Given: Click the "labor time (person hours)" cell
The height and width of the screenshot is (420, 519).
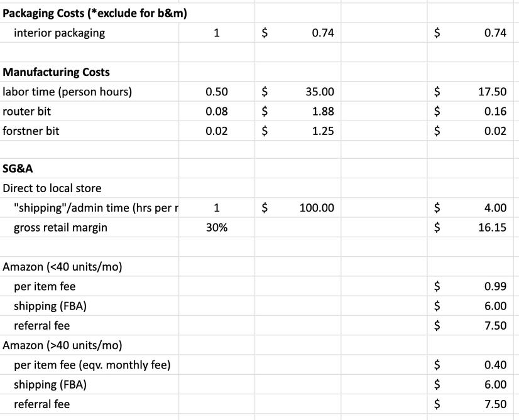Looking at the screenshot, I should point(67,92).
